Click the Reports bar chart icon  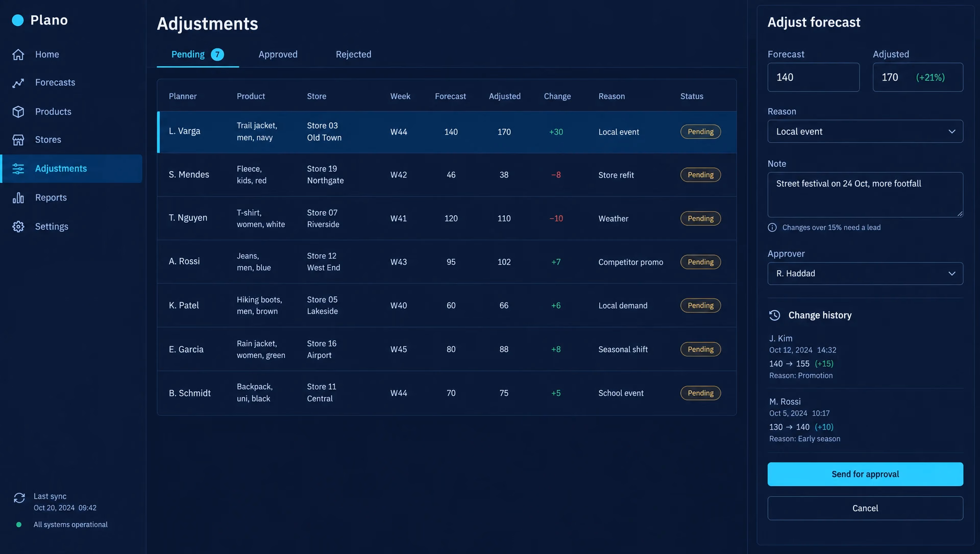coord(18,198)
